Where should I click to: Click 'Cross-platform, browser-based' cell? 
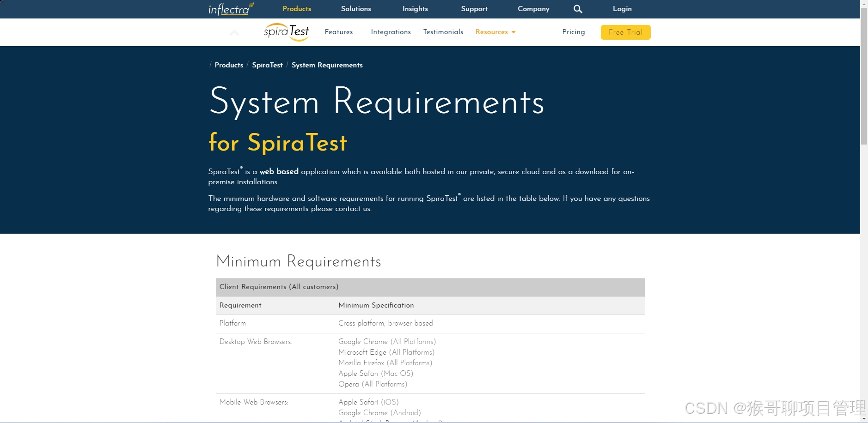click(385, 323)
